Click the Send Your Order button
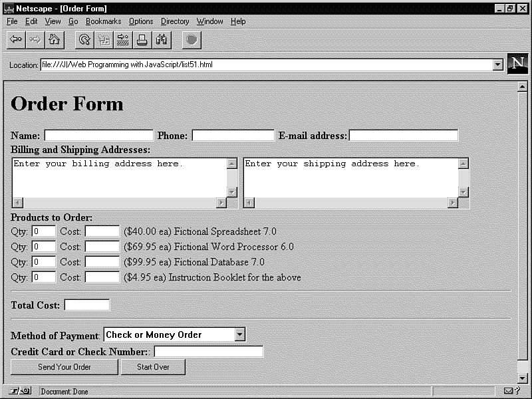 (x=65, y=367)
